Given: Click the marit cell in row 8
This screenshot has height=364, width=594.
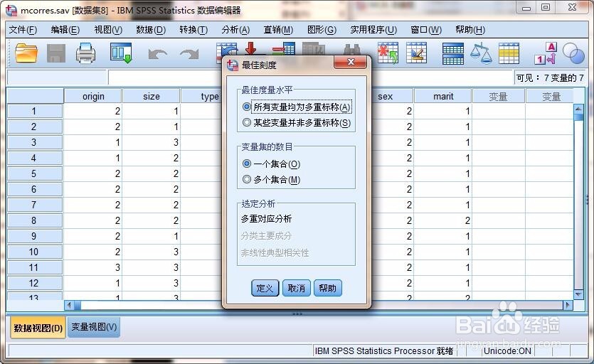Looking at the screenshot, I should coord(443,220).
